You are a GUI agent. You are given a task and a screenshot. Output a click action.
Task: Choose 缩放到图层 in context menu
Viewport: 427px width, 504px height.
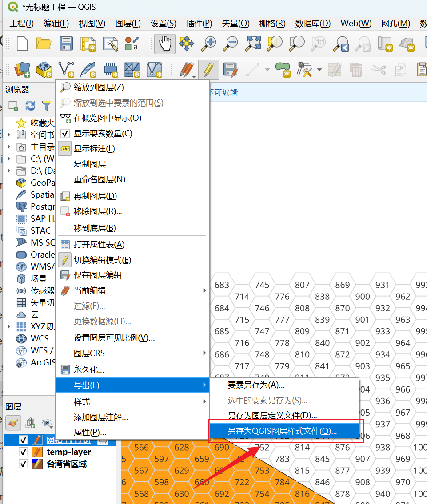[x=132, y=87]
